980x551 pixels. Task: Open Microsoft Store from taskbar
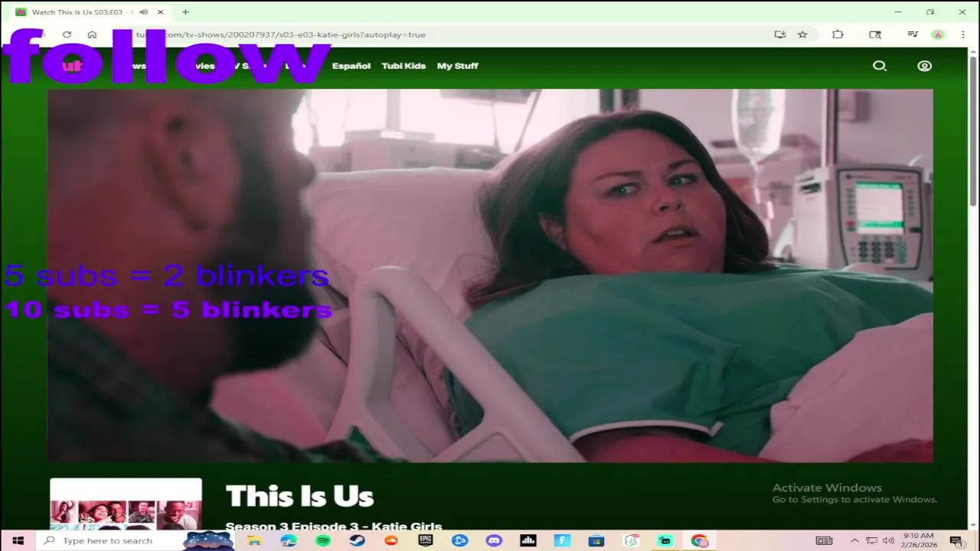pos(596,540)
